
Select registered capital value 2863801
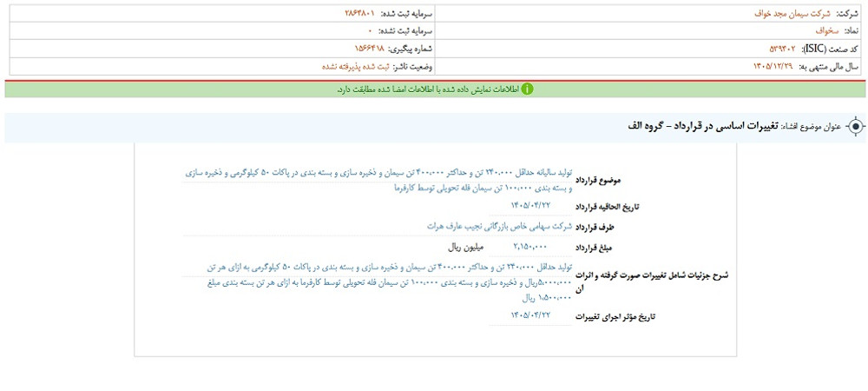360,13
